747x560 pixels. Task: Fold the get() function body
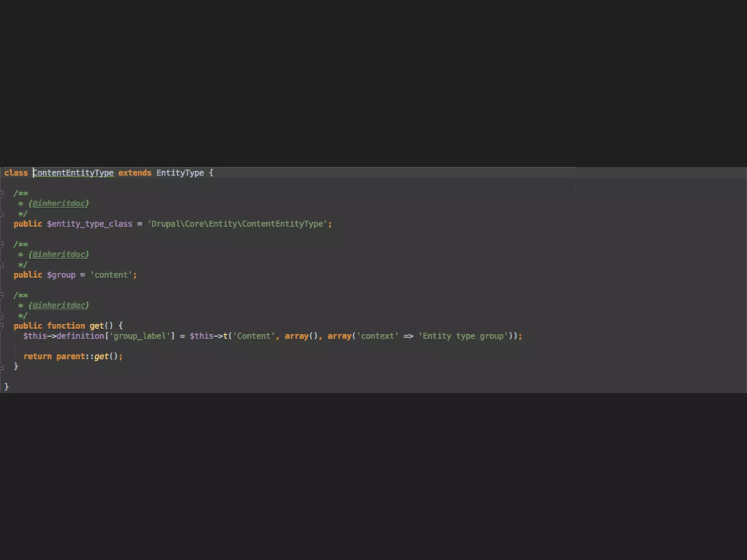tap(1, 326)
